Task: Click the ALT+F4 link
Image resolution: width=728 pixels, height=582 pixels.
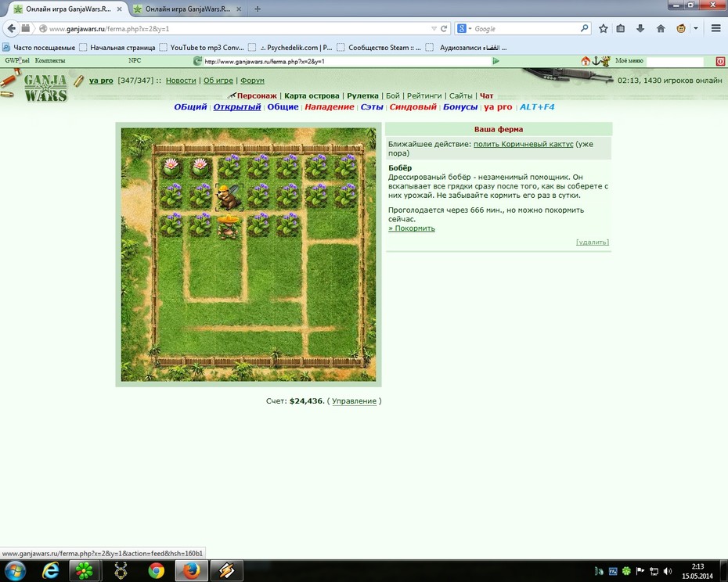Action: tap(537, 106)
